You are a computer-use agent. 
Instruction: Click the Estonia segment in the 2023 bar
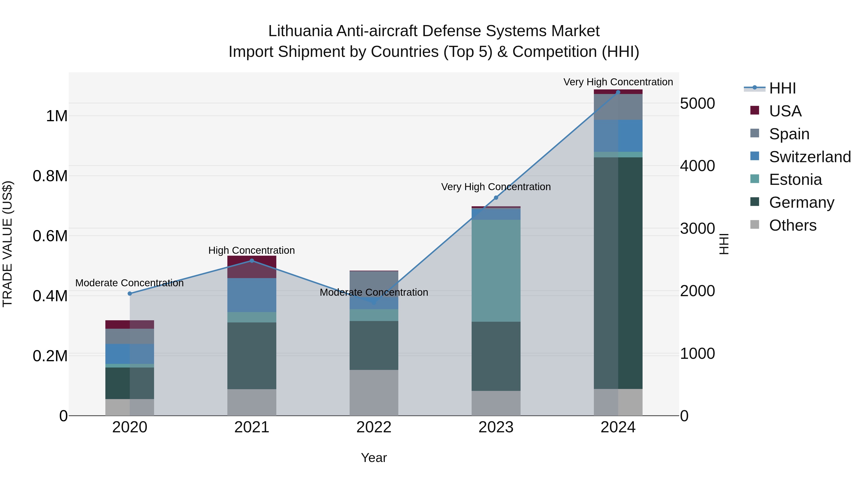pyautogui.click(x=496, y=271)
